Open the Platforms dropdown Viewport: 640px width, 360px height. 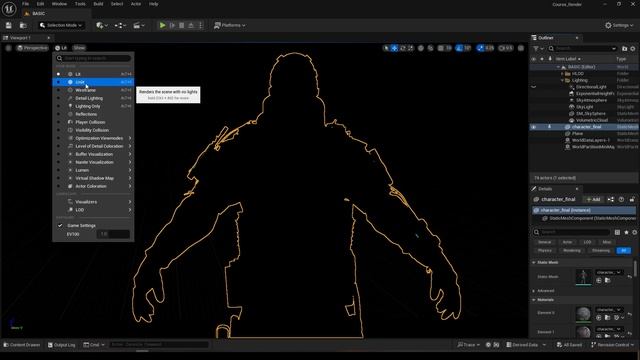point(230,25)
